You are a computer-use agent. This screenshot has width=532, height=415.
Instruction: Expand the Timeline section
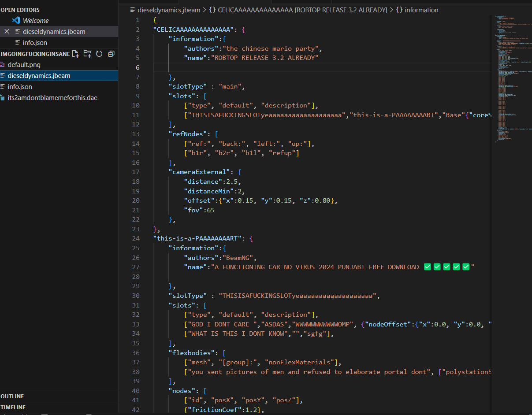13,407
